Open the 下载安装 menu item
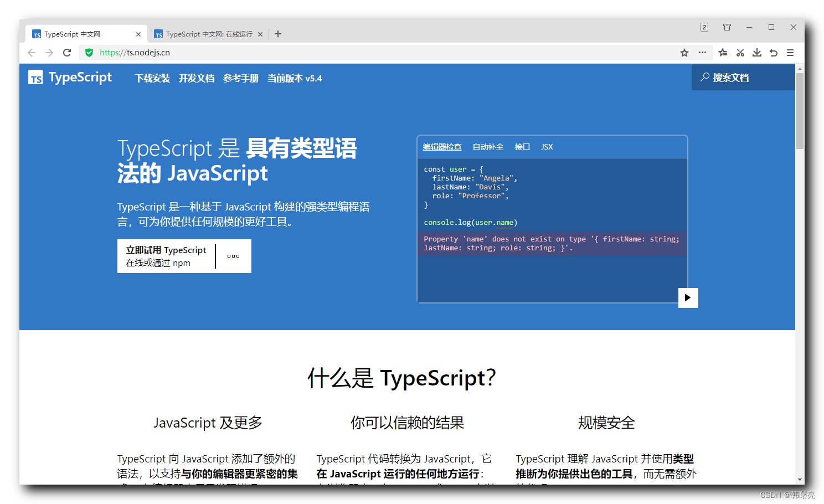 (152, 78)
